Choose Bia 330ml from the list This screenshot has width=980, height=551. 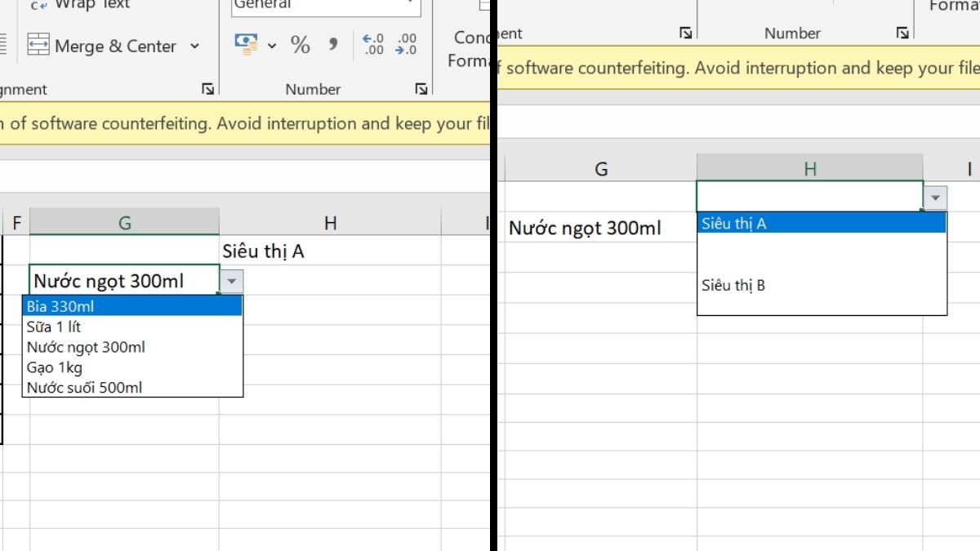pos(132,306)
